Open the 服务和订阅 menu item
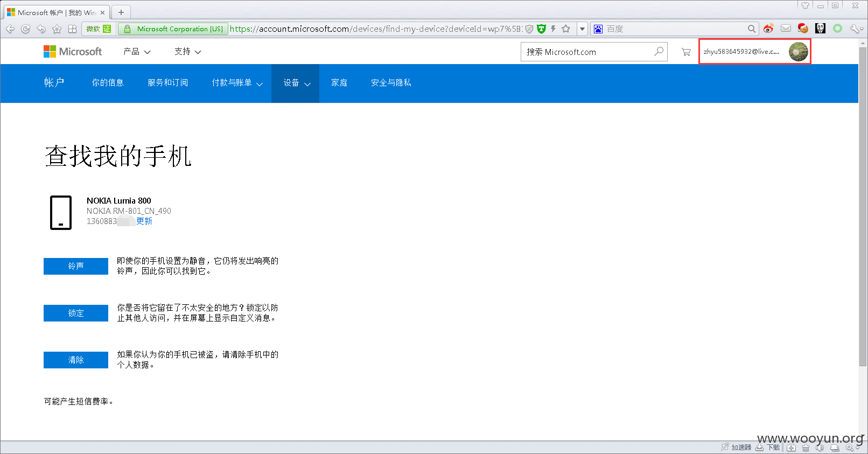 coord(168,83)
